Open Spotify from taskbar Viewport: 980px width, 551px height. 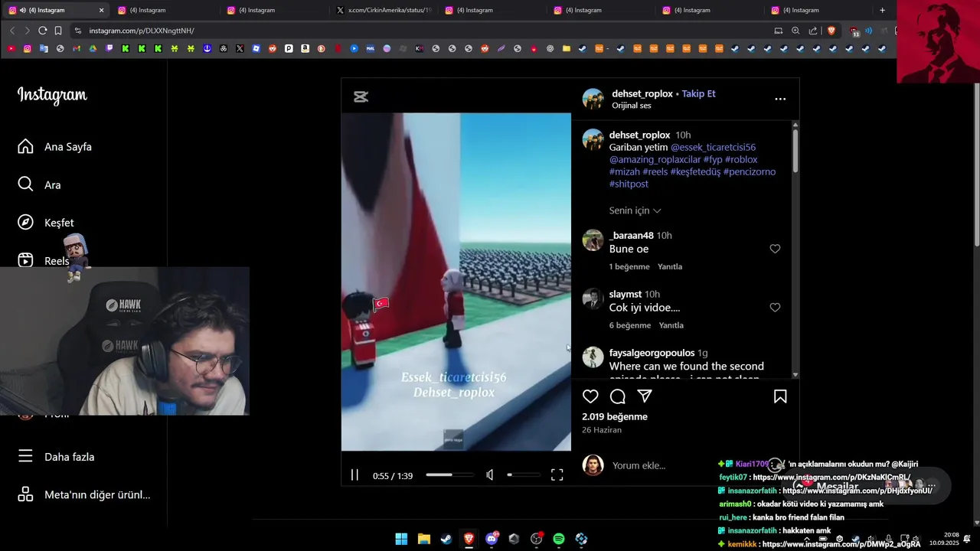point(559,539)
